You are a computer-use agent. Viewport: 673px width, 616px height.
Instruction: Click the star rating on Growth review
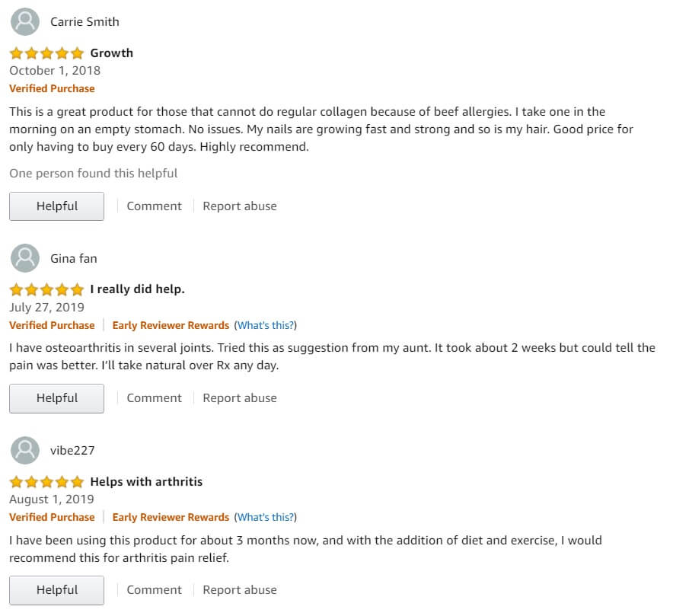tap(46, 53)
